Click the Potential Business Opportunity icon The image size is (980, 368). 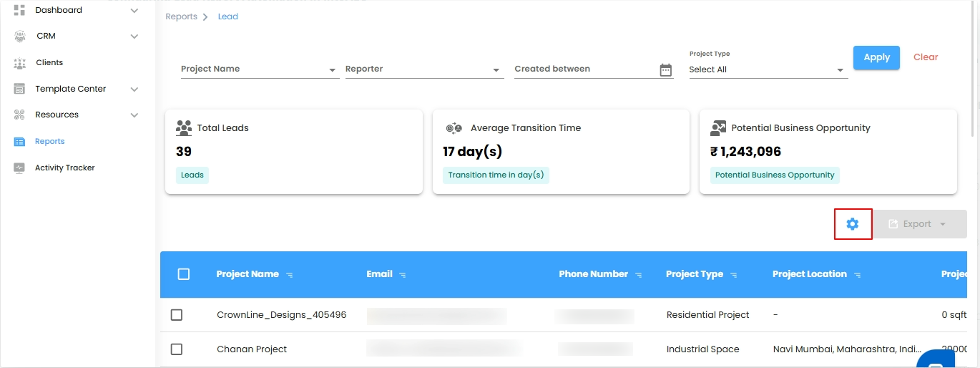pos(718,128)
